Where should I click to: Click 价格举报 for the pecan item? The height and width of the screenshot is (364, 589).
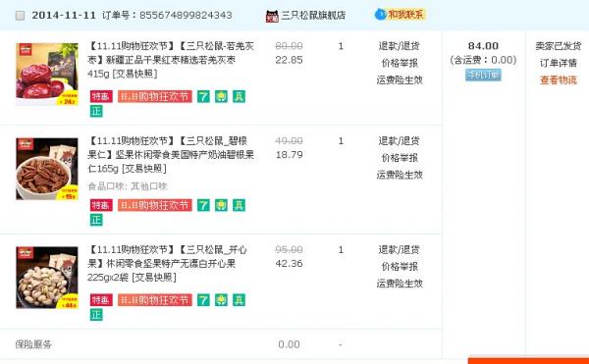[x=400, y=158]
